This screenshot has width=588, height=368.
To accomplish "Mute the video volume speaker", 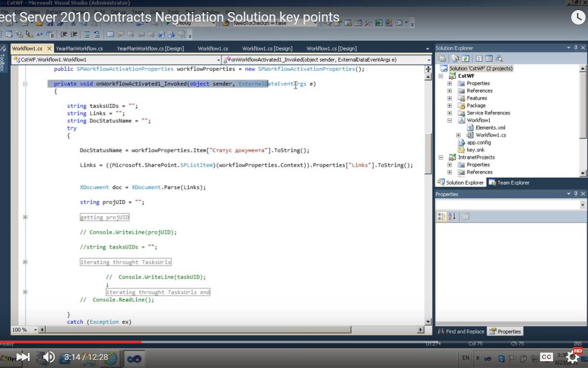I will click(x=49, y=357).
